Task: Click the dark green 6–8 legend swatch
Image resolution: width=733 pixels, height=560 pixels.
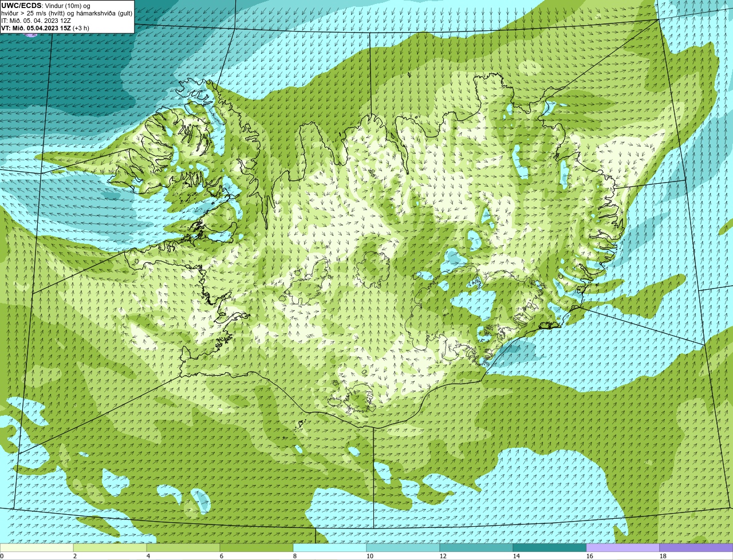Action: [x=257, y=548]
